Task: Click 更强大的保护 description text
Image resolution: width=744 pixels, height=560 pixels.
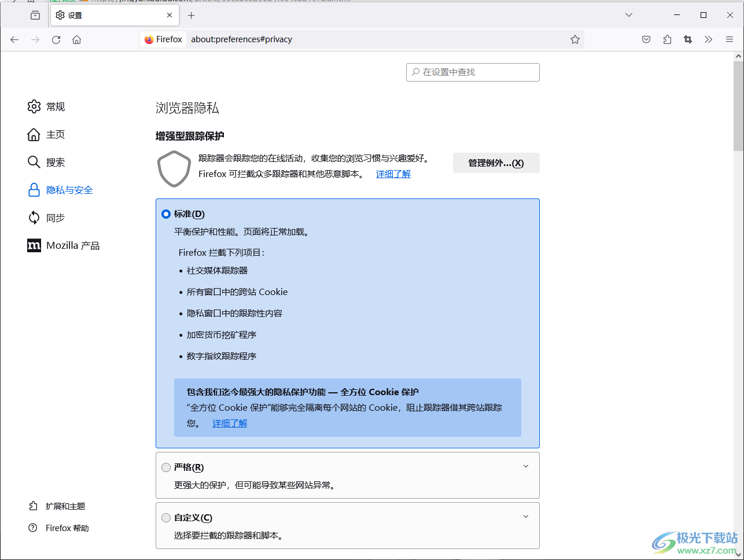Action: pos(255,485)
